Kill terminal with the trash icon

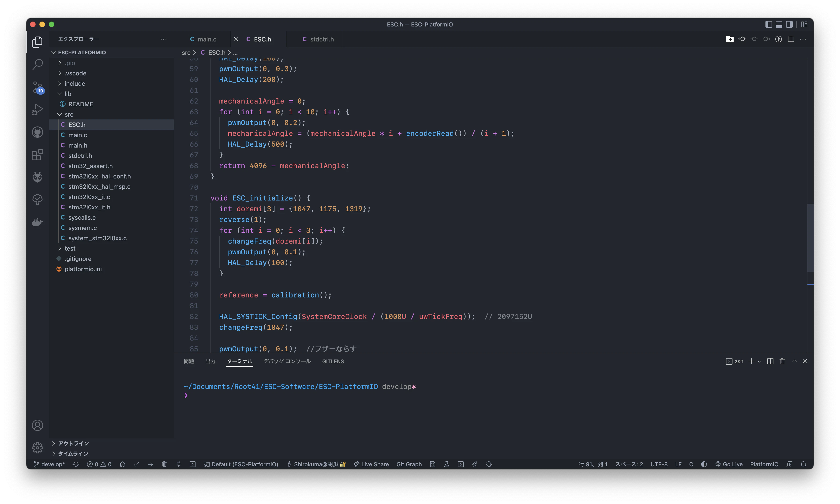tap(782, 361)
